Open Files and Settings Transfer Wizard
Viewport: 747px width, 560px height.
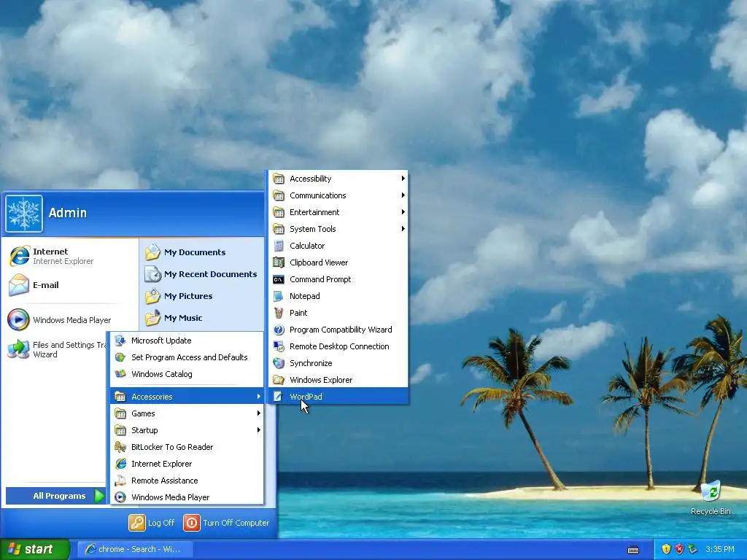57,349
